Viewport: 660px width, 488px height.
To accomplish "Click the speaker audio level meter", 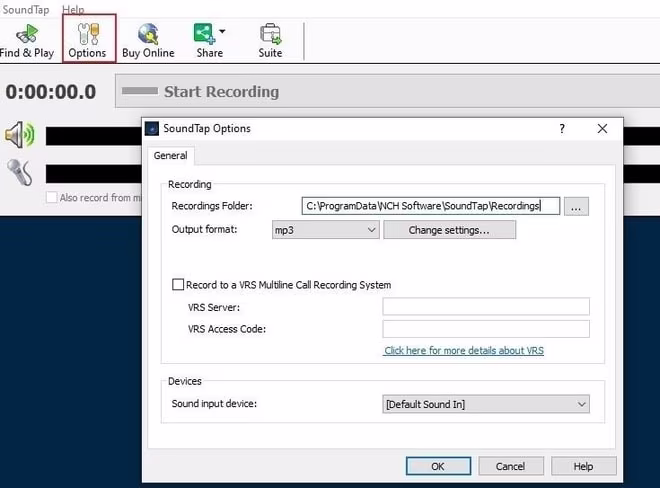I will click(x=93, y=136).
